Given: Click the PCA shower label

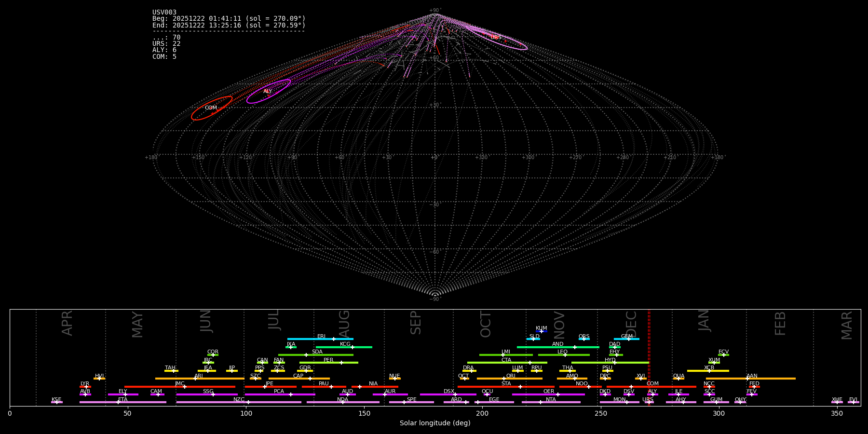Looking at the screenshot, I should pyautogui.click(x=279, y=392).
